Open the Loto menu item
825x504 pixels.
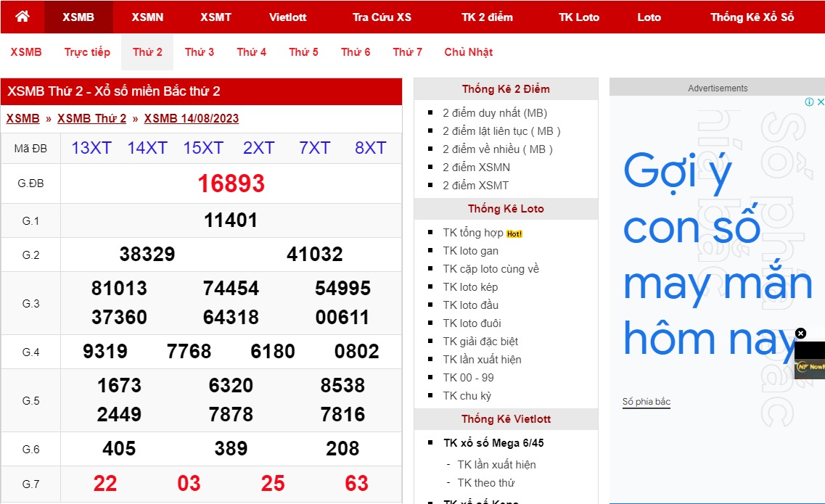[649, 17]
